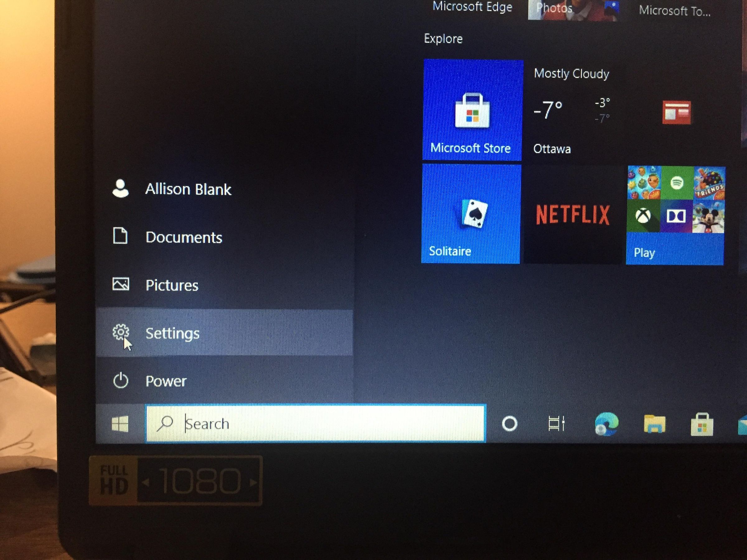Click the -7° current temperature
Screen dimensions: 747x560
pos(548,110)
